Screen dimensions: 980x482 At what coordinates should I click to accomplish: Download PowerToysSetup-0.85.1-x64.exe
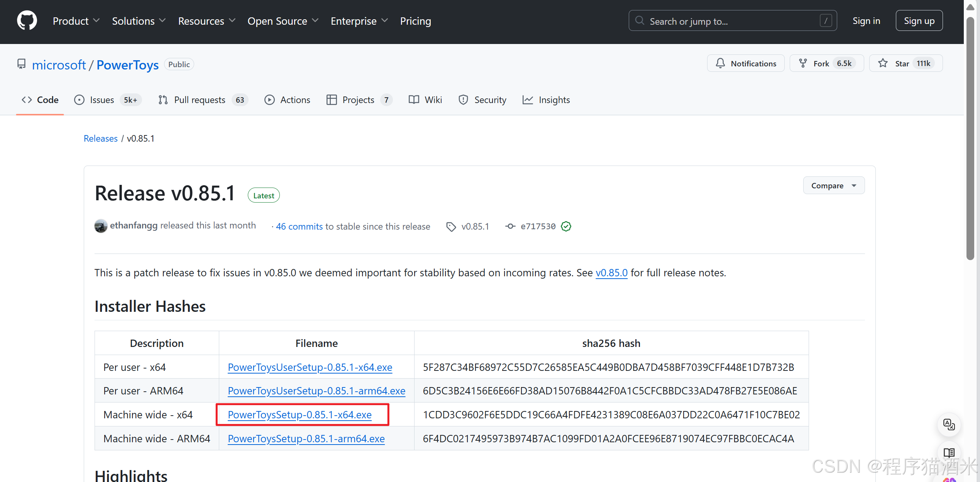(300, 415)
